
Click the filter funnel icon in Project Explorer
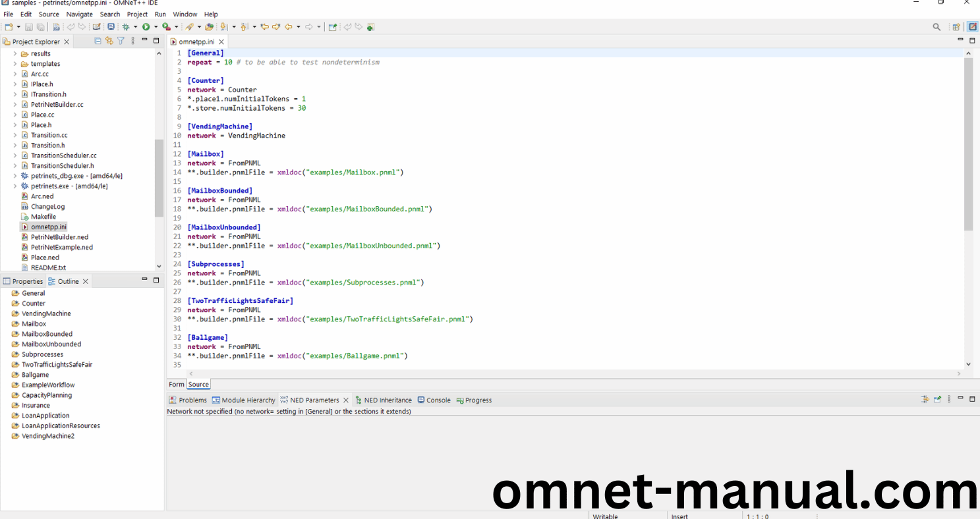click(121, 41)
